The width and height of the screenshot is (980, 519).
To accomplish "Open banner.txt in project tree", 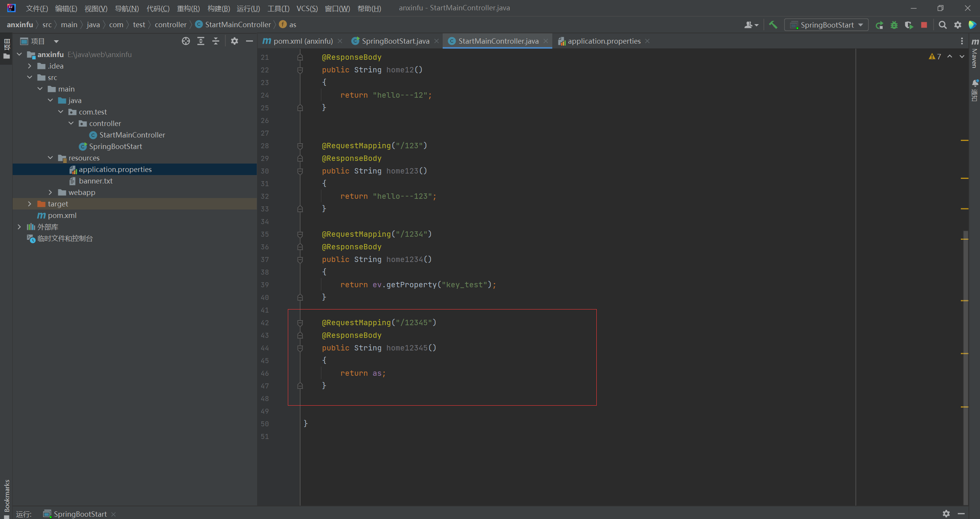I will [95, 181].
